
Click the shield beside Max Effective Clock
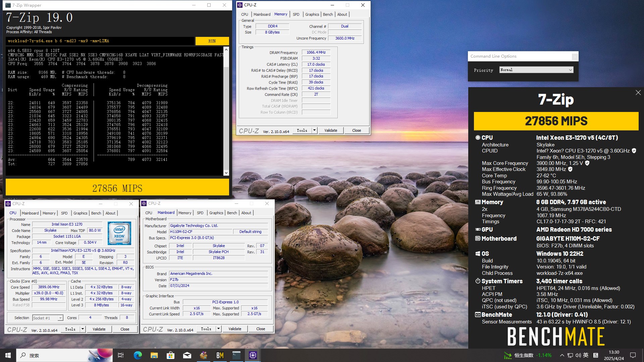[570, 169]
